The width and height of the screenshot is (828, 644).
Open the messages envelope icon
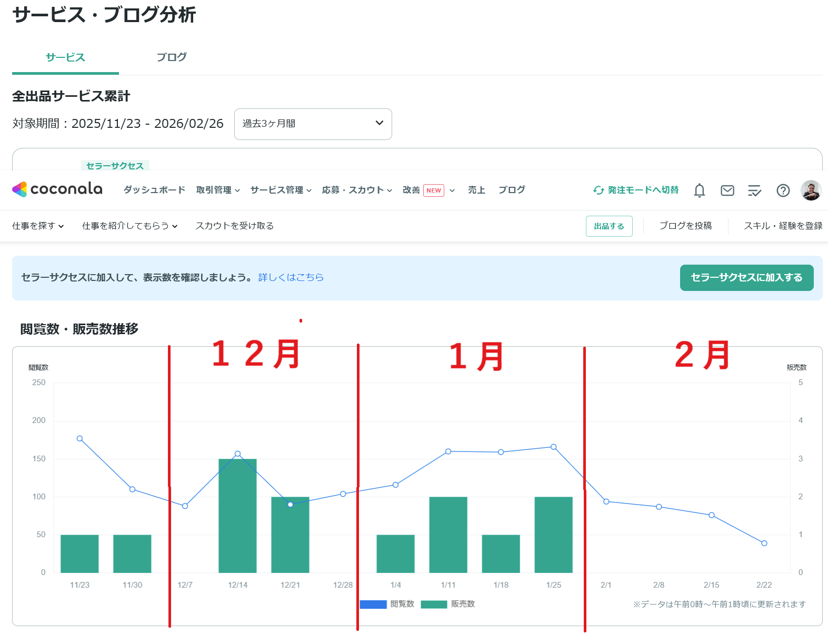point(727,190)
